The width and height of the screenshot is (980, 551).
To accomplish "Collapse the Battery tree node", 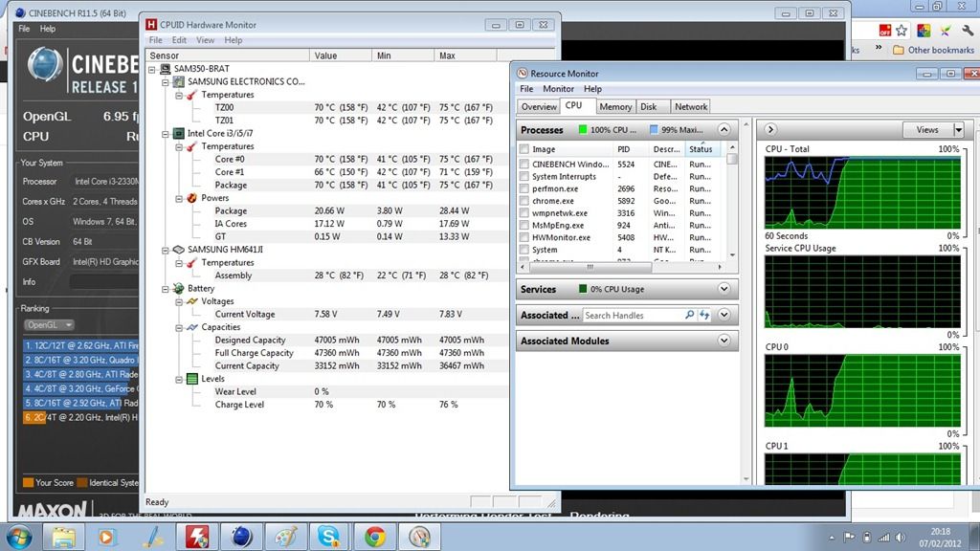I will point(165,289).
